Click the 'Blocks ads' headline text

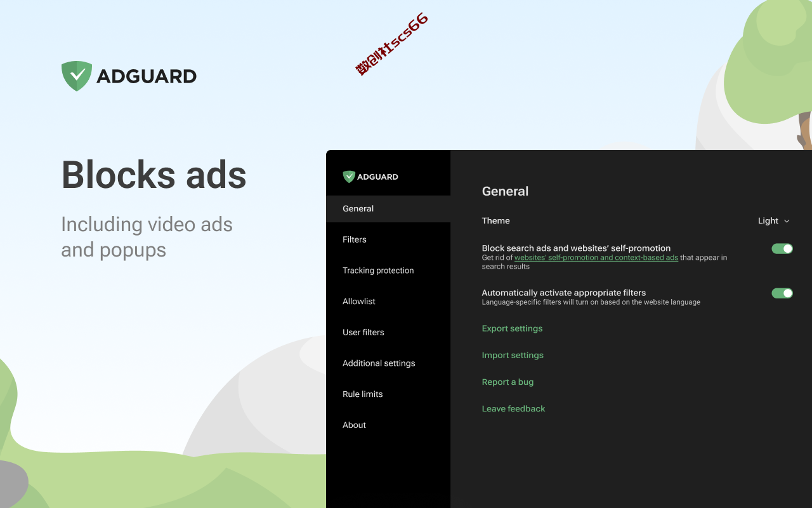pyautogui.click(x=154, y=175)
